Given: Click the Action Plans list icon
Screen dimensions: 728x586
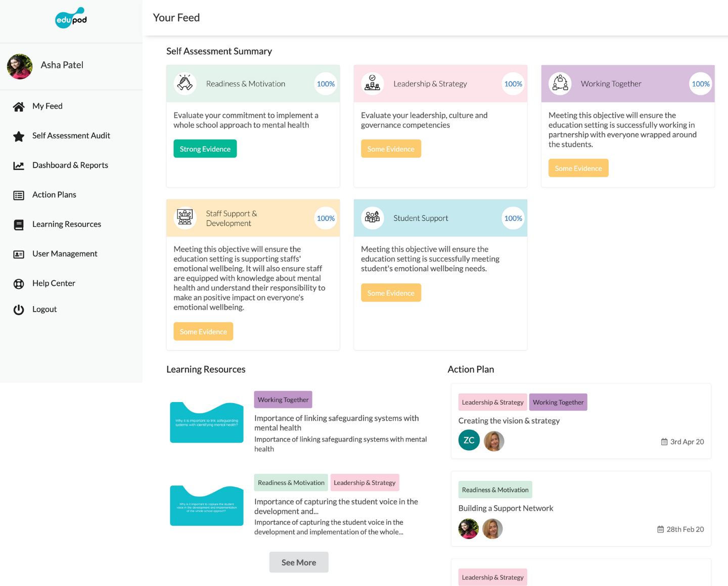Looking at the screenshot, I should pyautogui.click(x=19, y=196).
